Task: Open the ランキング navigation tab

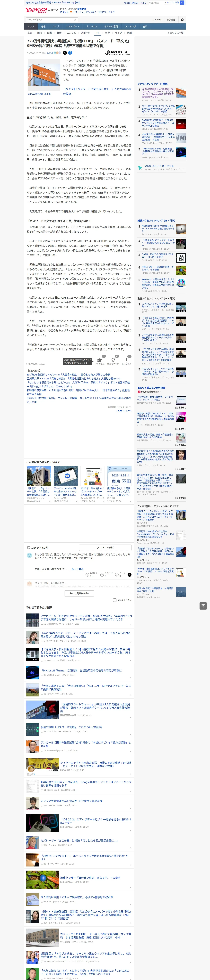Action: [130, 27]
